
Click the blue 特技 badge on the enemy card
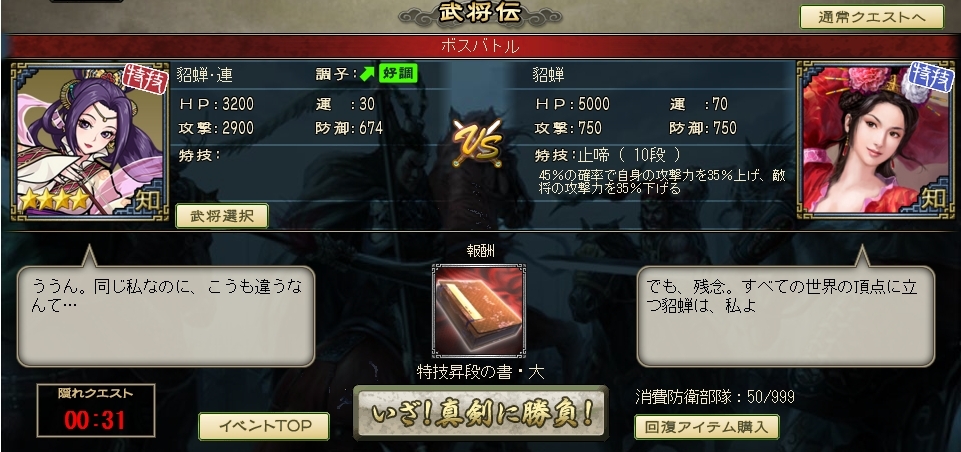click(x=931, y=78)
